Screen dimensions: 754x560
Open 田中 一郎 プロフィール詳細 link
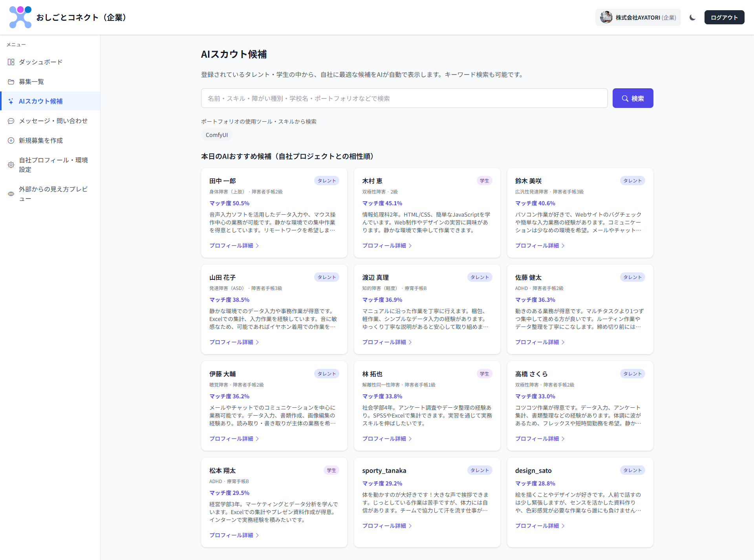click(234, 246)
